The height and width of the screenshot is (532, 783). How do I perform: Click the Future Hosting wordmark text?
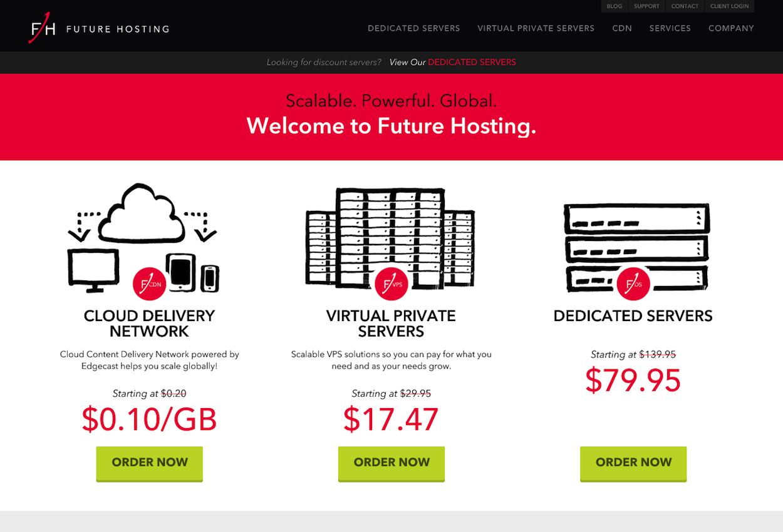coord(118,29)
